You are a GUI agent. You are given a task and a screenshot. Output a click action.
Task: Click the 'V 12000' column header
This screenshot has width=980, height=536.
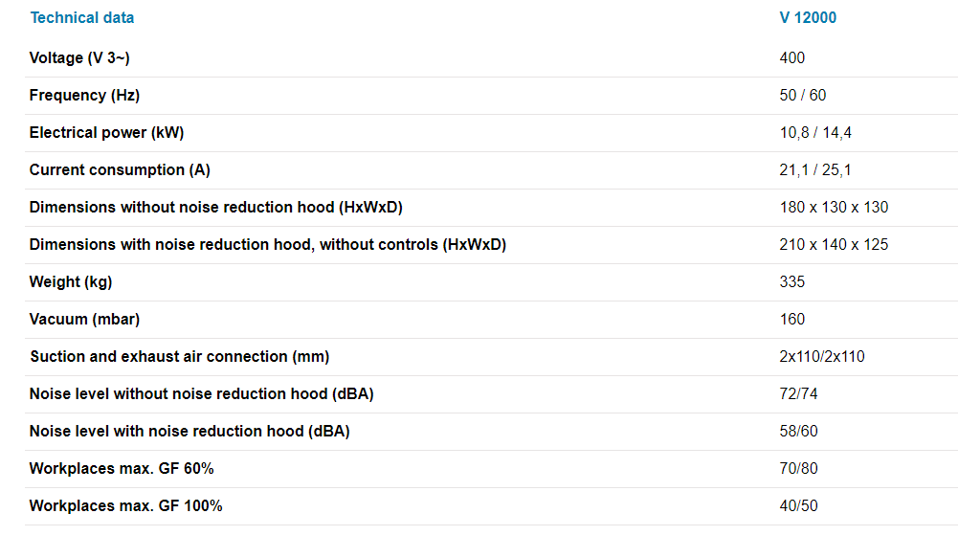click(808, 17)
